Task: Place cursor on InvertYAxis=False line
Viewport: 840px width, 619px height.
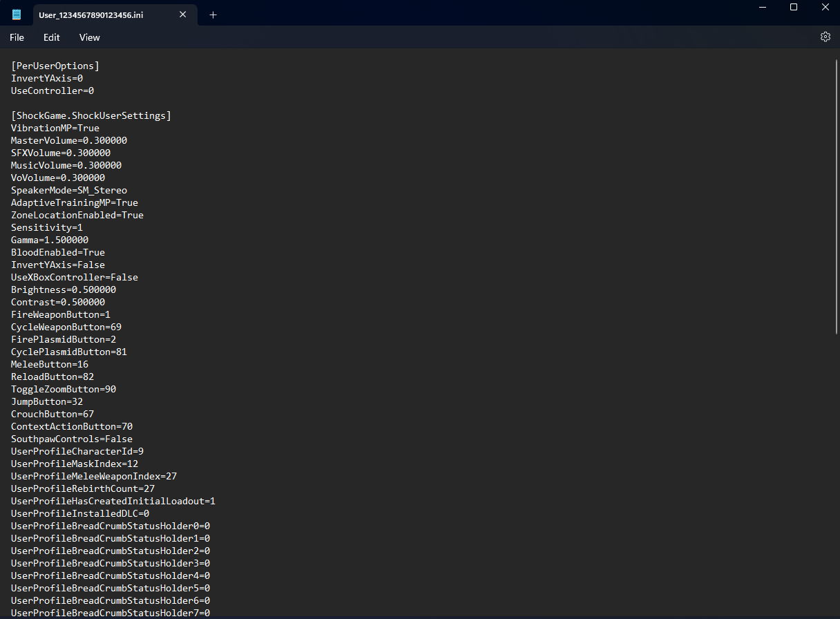Action: pos(57,265)
